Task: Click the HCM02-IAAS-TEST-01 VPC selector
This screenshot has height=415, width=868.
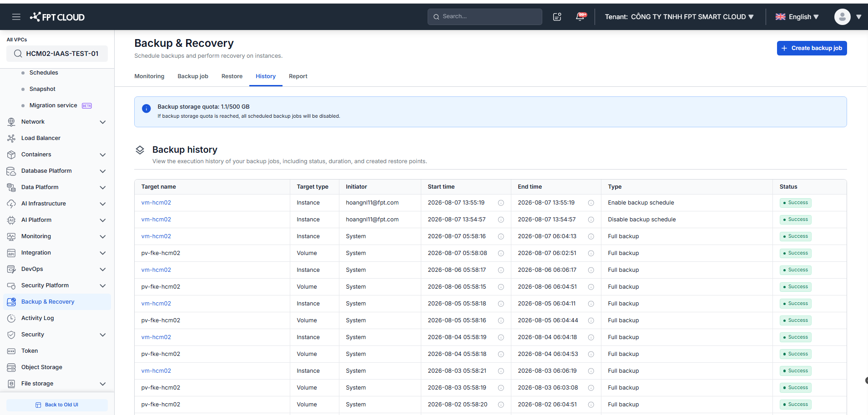Action: coord(57,54)
